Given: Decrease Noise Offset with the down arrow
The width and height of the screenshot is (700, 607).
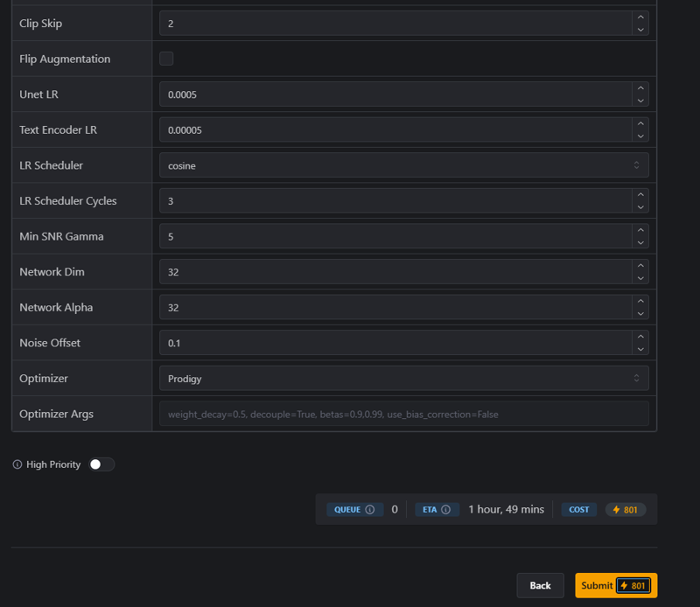Looking at the screenshot, I should (x=640, y=349).
